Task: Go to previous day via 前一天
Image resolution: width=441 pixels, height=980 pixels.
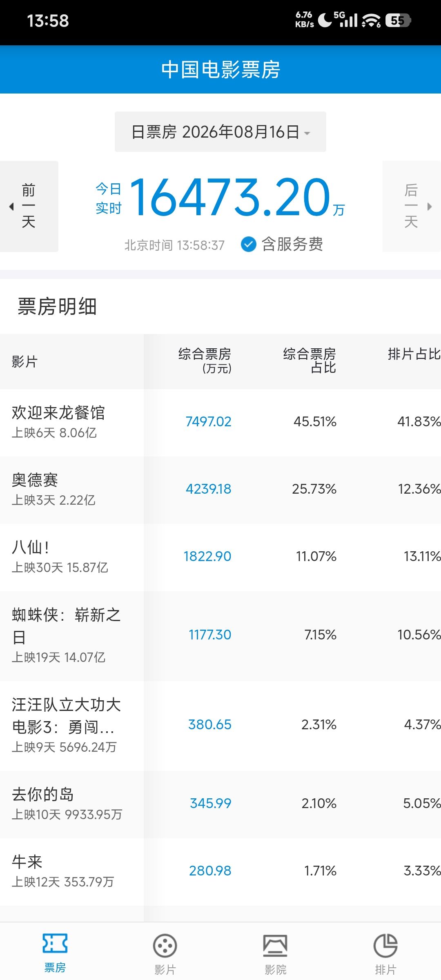Action: [29, 206]
